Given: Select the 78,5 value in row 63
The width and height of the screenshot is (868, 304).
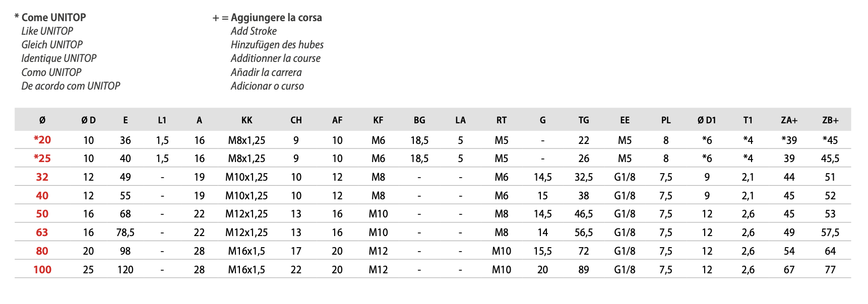Looking at the screenshot, I should (126, 233).
